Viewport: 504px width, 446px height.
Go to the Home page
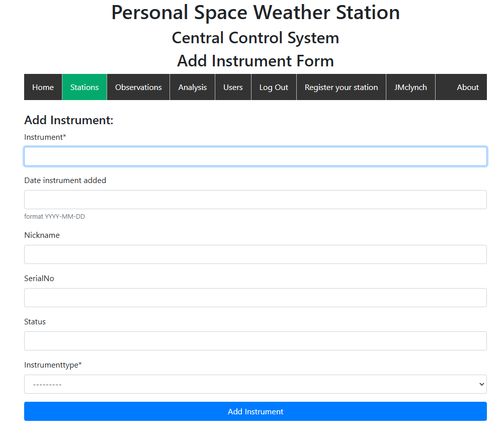pyautogui.click(x=43, y=87)
